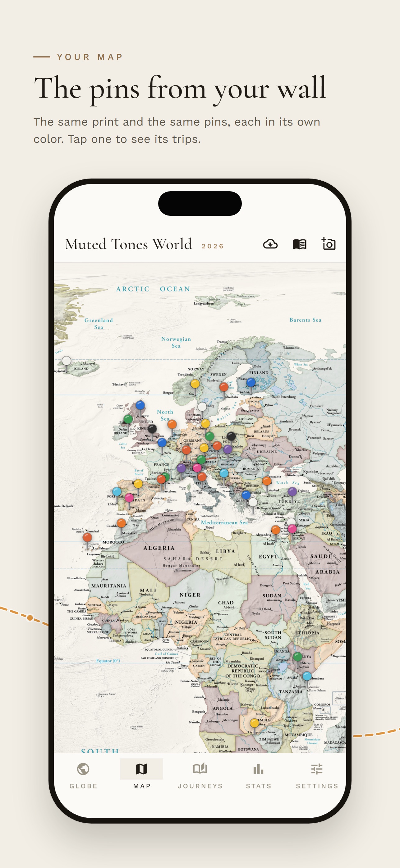Image resolution: width=400 pixels, height=868 pixels.
Task: Select the pink pin near Jerusalem
Action: click(x=292, y=528)
